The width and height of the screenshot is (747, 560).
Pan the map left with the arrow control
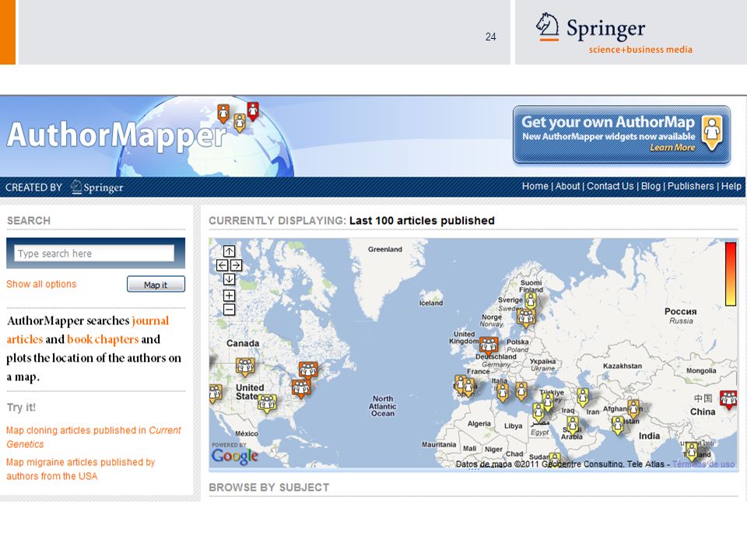222,265
